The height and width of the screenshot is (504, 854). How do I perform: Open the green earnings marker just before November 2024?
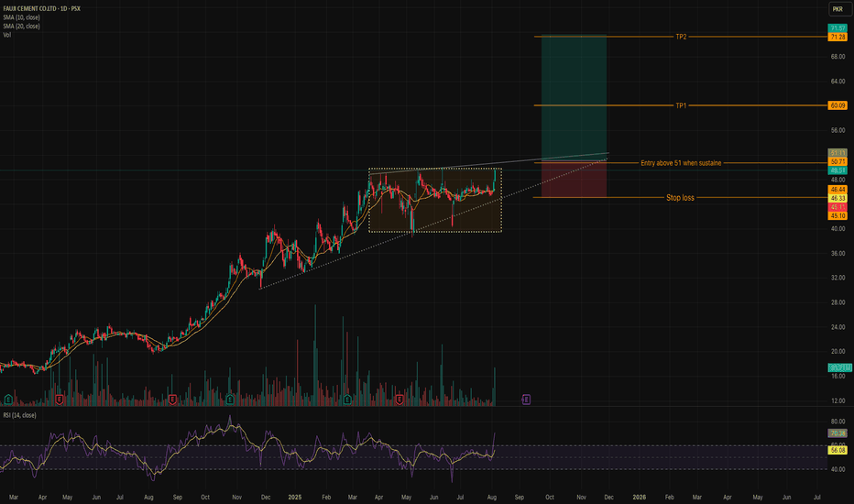[230, 400]
